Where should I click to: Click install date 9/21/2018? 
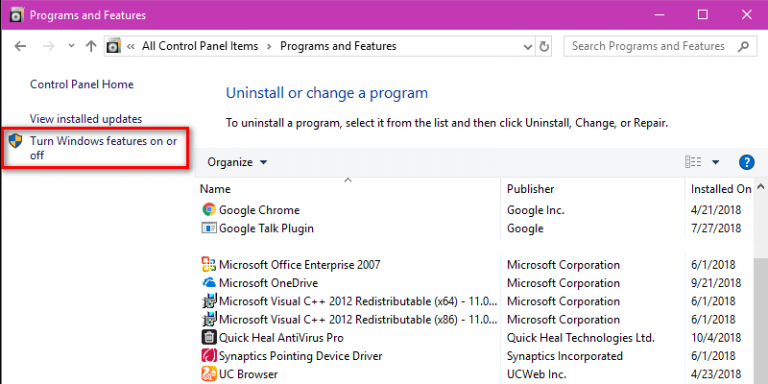[x=716, y=283]
